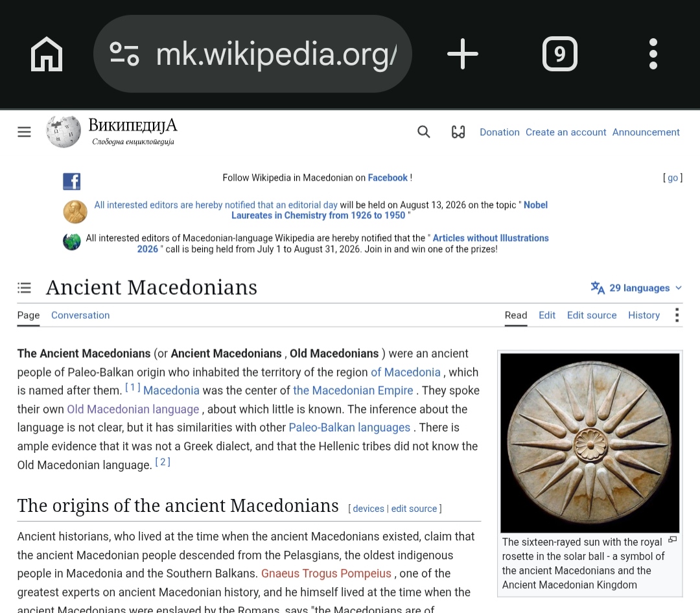
Task: Open the tab switcher showing 9 tabs
Action: tap(560, 54)
